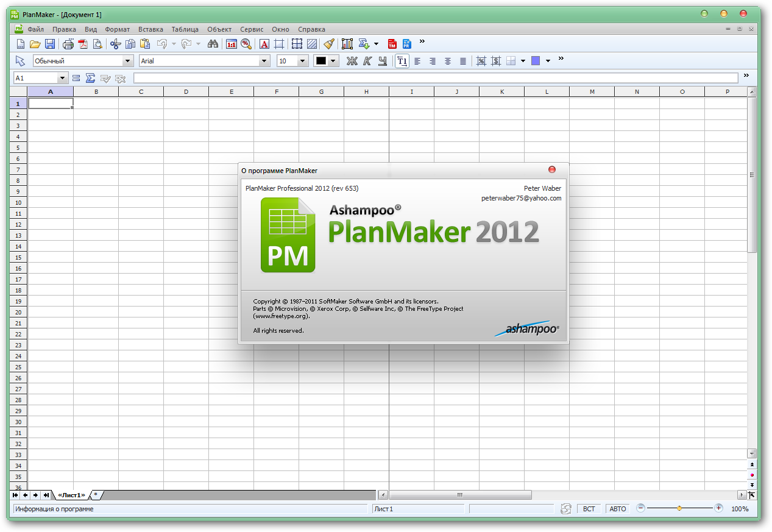Toggle underline formatting (Ч)

(x=383, y=61)
